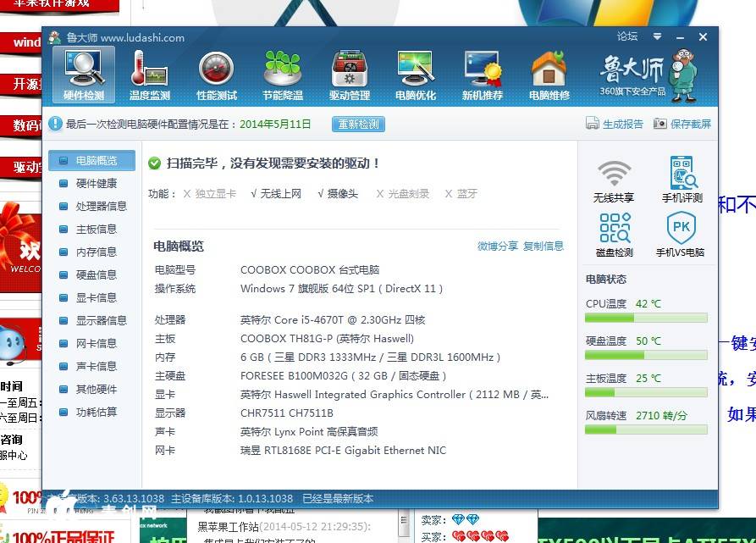Viewport: 756px width, 543px height.
Task: Open the 新机推荐 recommendations panel
Action: tap(483, 72)
